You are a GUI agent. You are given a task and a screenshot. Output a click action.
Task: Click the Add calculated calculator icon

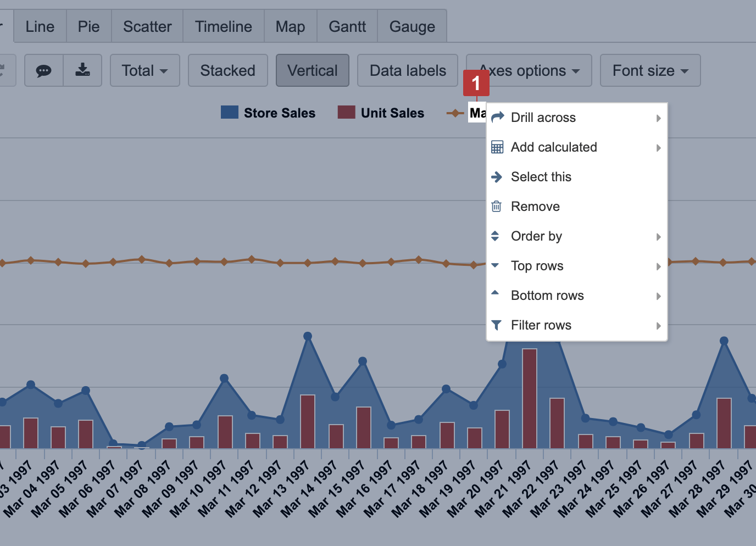[x=497, y=147]
